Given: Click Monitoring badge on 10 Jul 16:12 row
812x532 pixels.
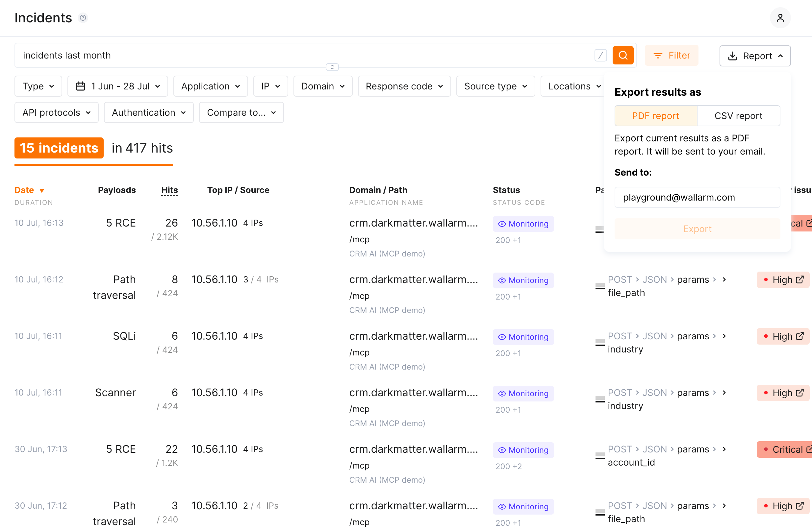Looking at the screenshot, I should pos(523,280).
